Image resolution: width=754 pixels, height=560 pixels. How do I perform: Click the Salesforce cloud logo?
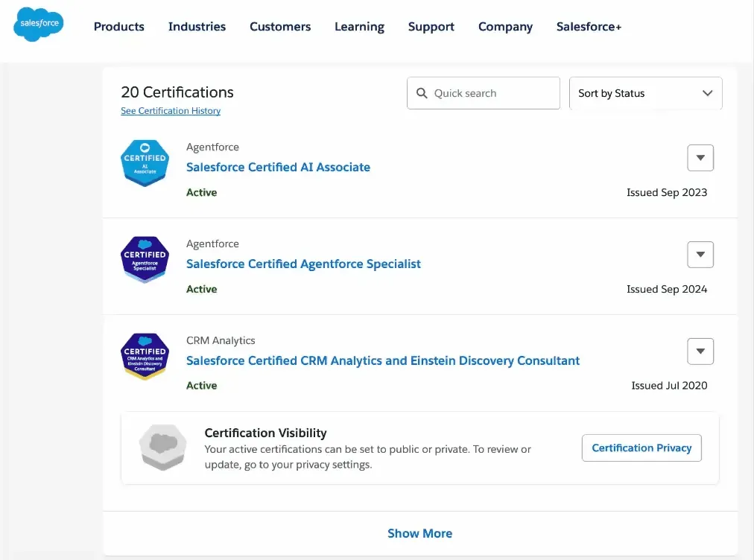(x=39, y=24)
